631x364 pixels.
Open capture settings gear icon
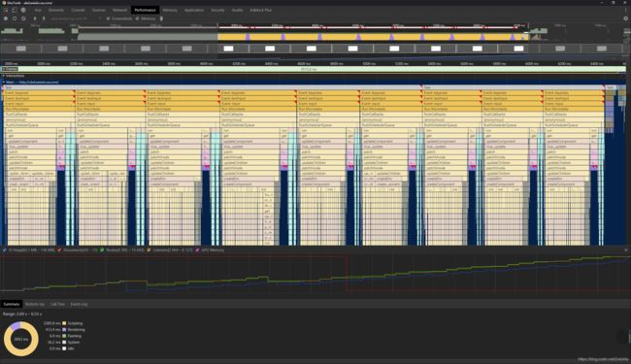coord(625,18)
